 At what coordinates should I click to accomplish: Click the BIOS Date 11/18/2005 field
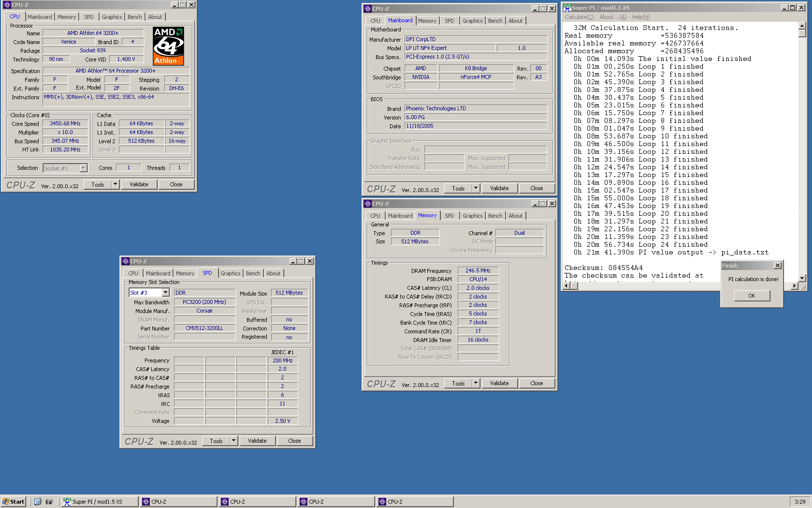coord(476,126)
